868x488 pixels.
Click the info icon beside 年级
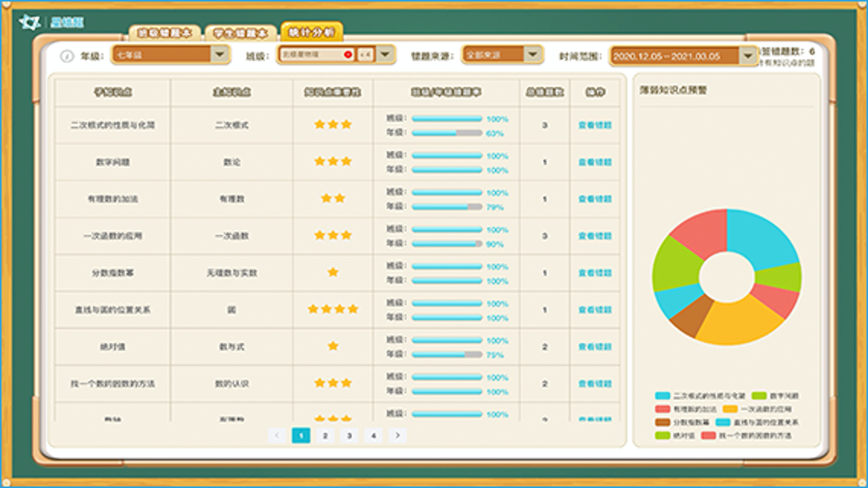pyautogui.click(x=66, y=56)
